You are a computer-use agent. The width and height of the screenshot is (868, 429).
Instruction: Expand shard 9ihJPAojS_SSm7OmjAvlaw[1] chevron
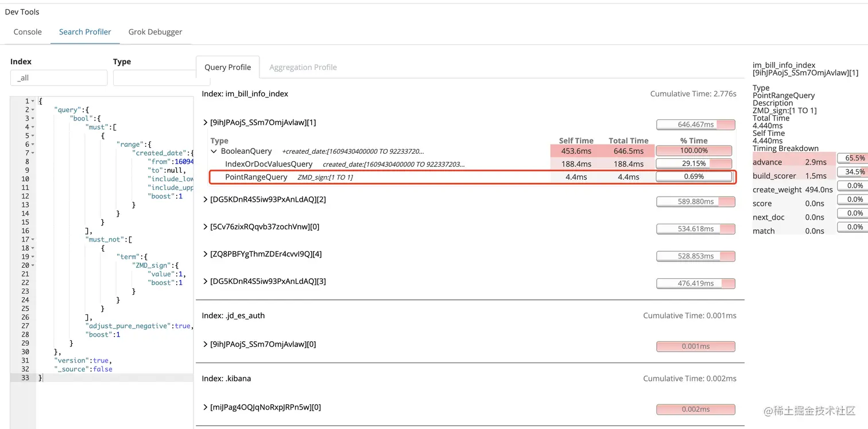pos(206,122)
